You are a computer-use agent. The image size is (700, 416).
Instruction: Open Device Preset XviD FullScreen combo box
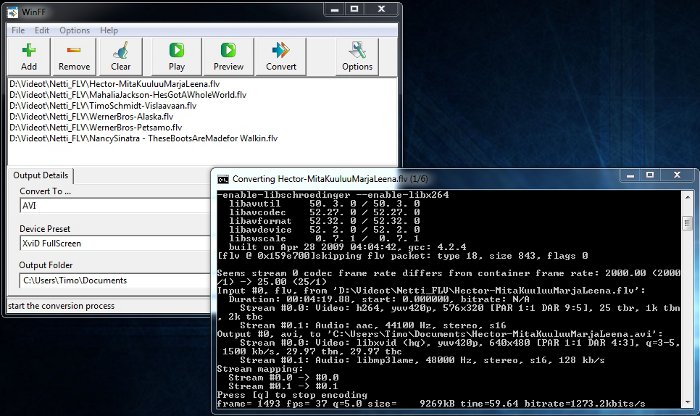[x=115, y=243]
